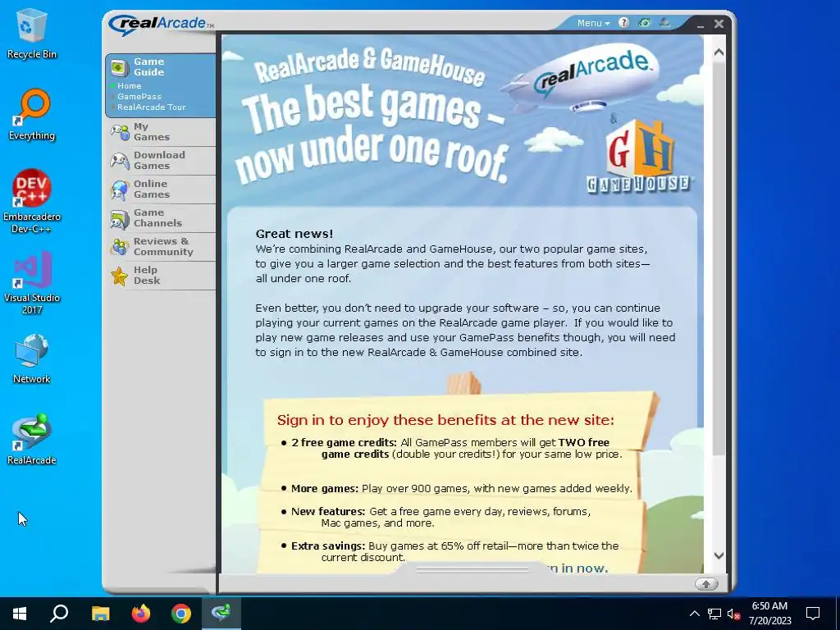Click the 'Great news!' heading text
This screenshot has height=630, width=840.
tap(294, 234)
